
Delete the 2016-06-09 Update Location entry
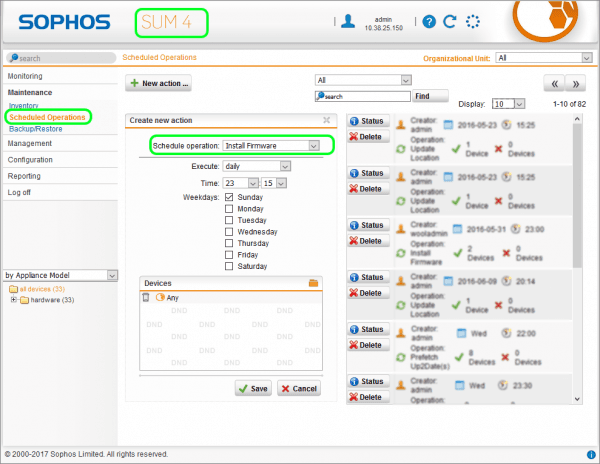368,293
